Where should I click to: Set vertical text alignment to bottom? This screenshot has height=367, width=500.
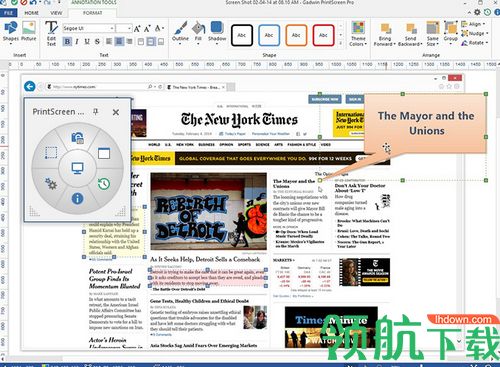pyautogui.click(x=161, y=42)
